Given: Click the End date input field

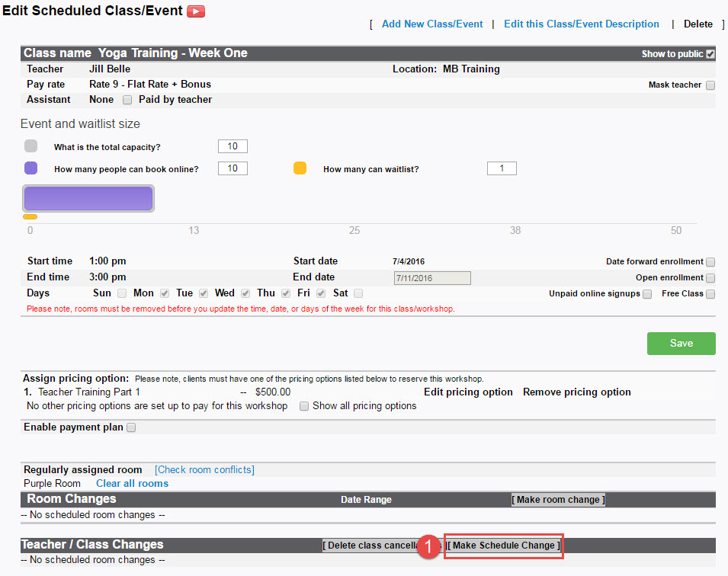Looking at the screenshot, I should pyautogui.click(x=432, y=278).
